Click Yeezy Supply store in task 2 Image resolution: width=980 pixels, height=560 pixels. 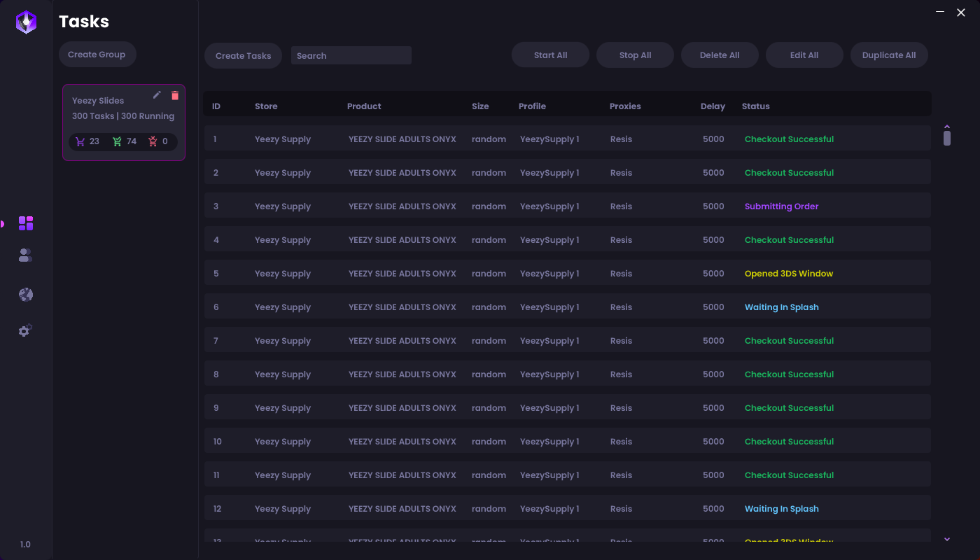pyautogui.click(x=283, y=173)
